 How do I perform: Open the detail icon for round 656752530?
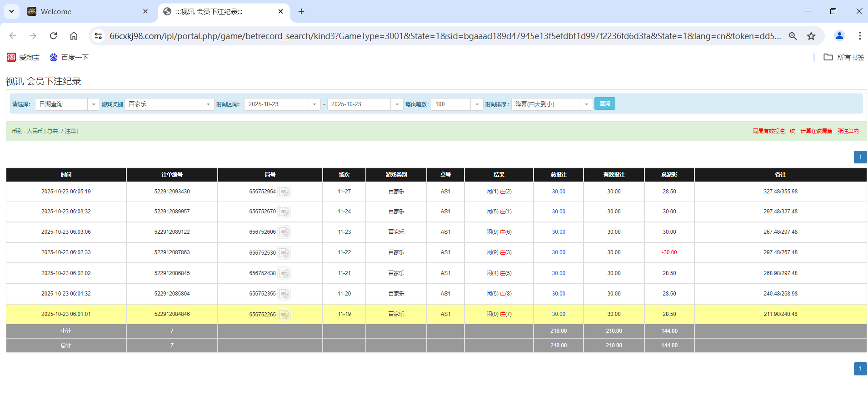(x=284, y=253)
